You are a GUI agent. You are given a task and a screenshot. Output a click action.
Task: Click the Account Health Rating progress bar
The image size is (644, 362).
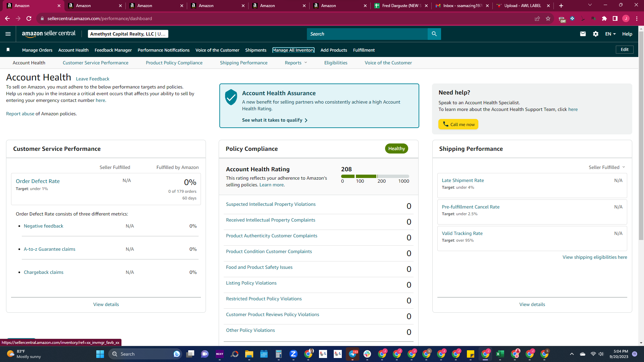click(375, 176)
